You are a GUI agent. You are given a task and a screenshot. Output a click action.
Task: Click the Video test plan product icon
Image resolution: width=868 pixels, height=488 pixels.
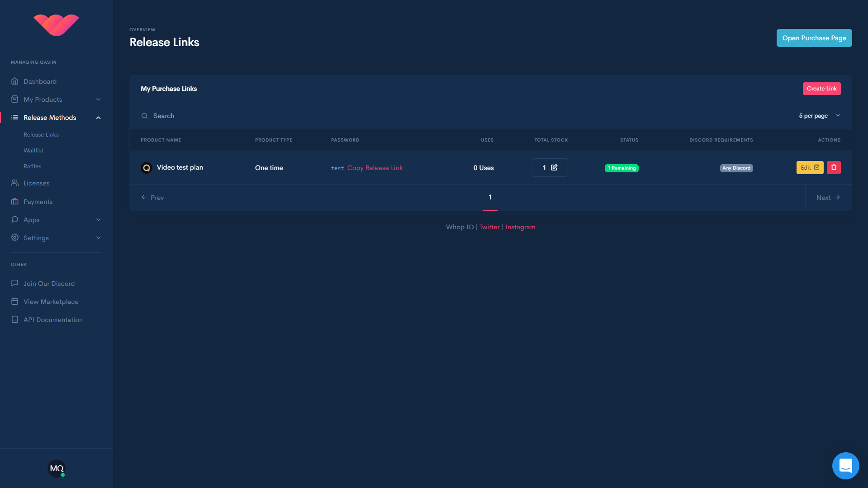[146, 168]
